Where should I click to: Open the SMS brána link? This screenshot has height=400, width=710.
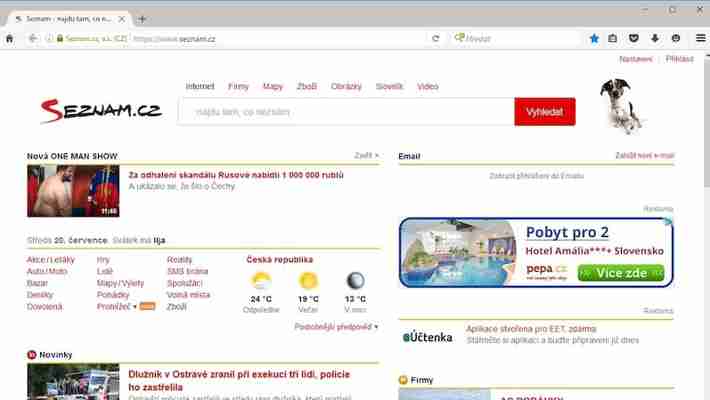[x=187, y=271]
